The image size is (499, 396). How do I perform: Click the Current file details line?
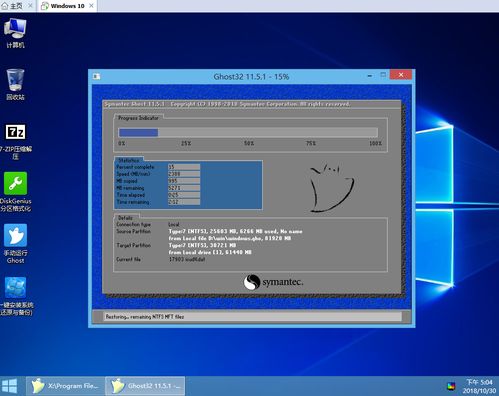160,259
